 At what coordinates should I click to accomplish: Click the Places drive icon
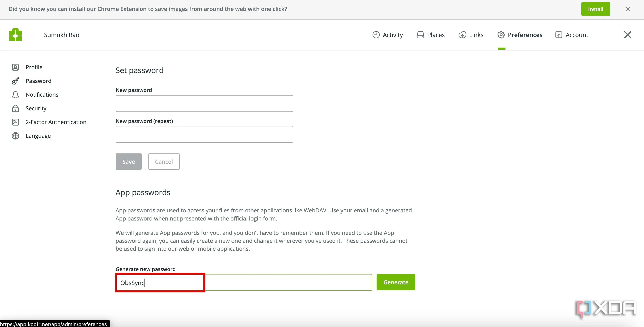point(420,34)
